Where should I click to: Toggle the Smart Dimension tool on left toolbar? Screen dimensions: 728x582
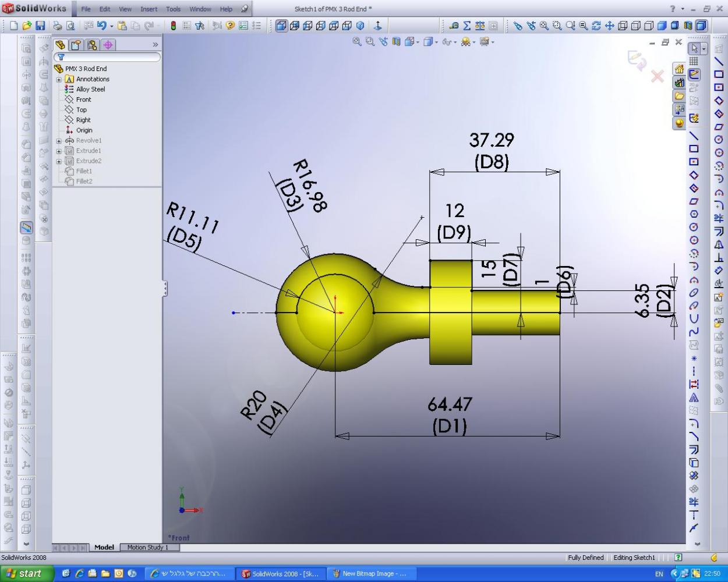tap(26, 228)
